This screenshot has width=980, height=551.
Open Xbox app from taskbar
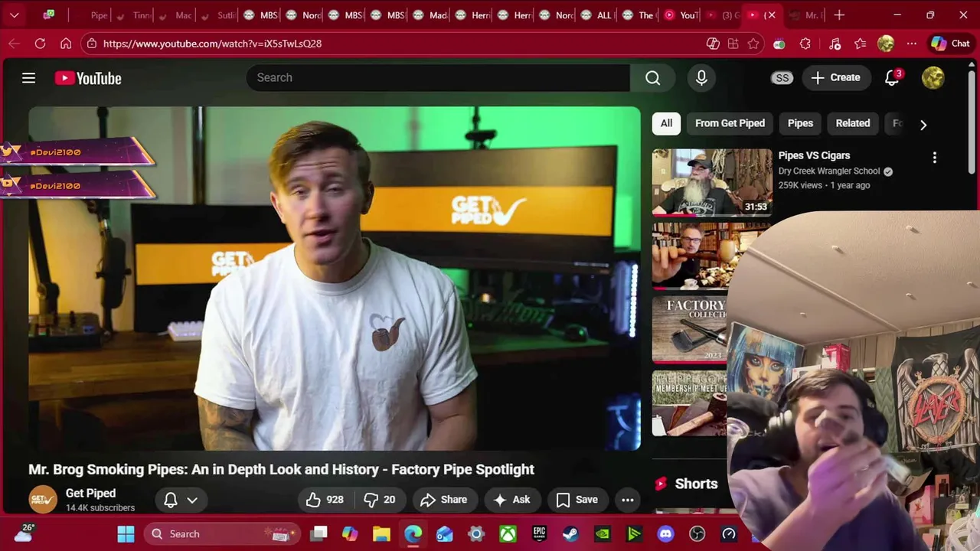pyautogui.click(x=508, y=533)
